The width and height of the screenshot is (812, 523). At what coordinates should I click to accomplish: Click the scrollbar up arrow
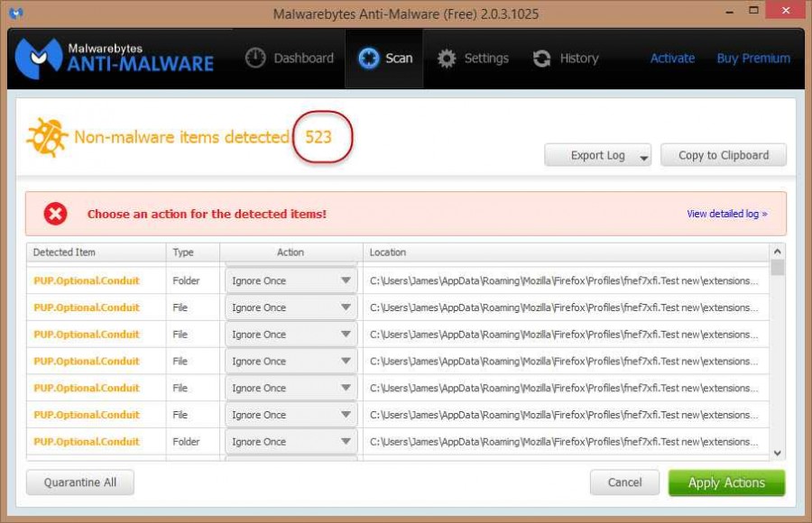tap(777, 252)
